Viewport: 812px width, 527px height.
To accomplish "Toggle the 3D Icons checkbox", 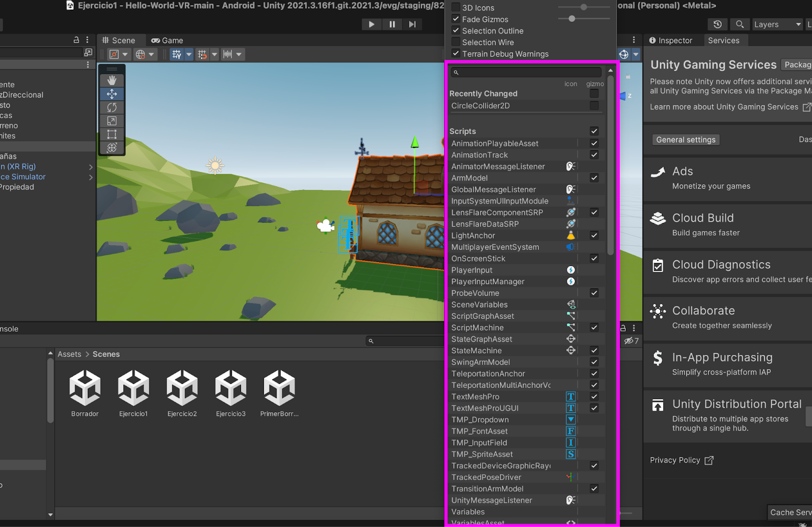I will [x=456, y=8].
